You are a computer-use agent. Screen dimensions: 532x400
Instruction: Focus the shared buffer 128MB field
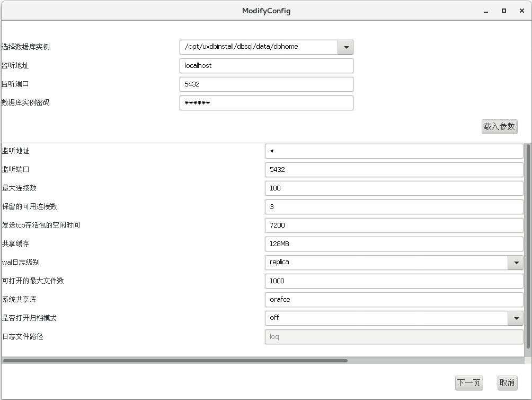pyautogui.click(x=393, y=244)
